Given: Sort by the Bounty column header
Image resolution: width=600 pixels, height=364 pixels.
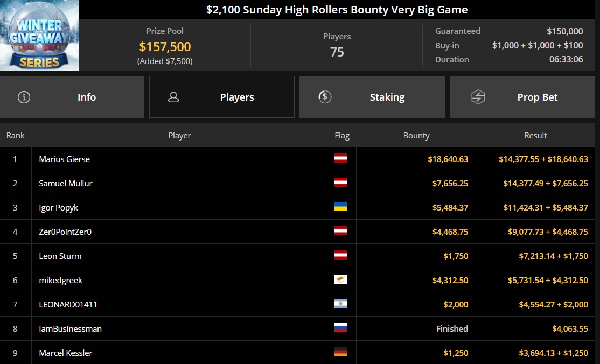Looking at the screenshot, I should 416,136.
